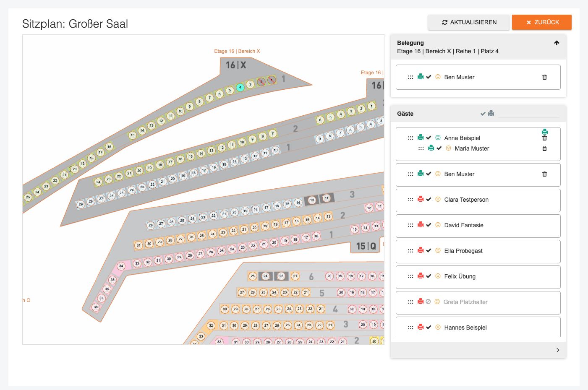Click the red printer icon for David Fantasie

coord(421,225)
